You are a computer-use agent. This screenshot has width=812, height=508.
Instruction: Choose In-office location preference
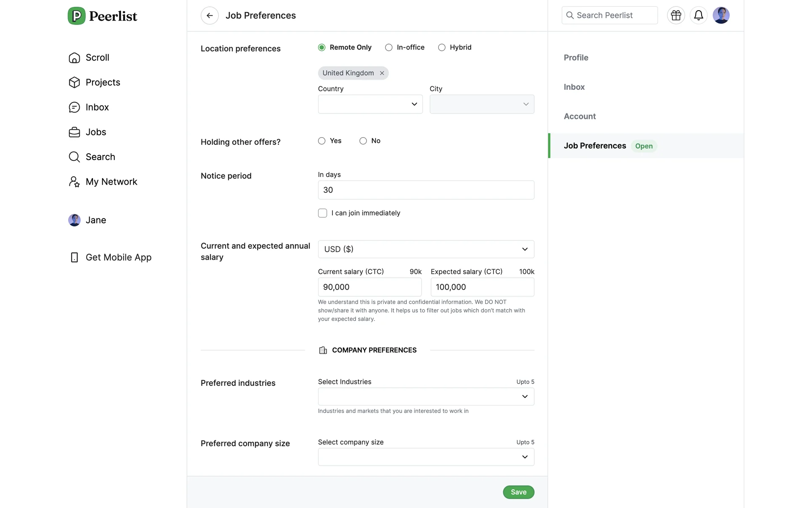click(389, 47)
